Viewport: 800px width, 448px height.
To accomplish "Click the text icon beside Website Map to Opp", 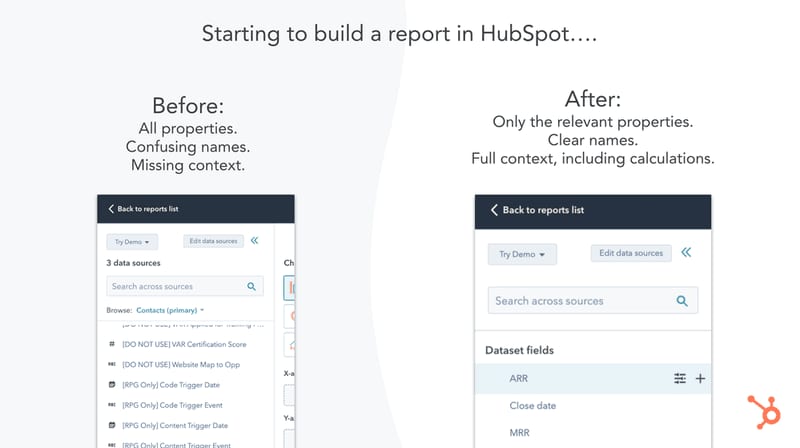I will coord(112,364).
